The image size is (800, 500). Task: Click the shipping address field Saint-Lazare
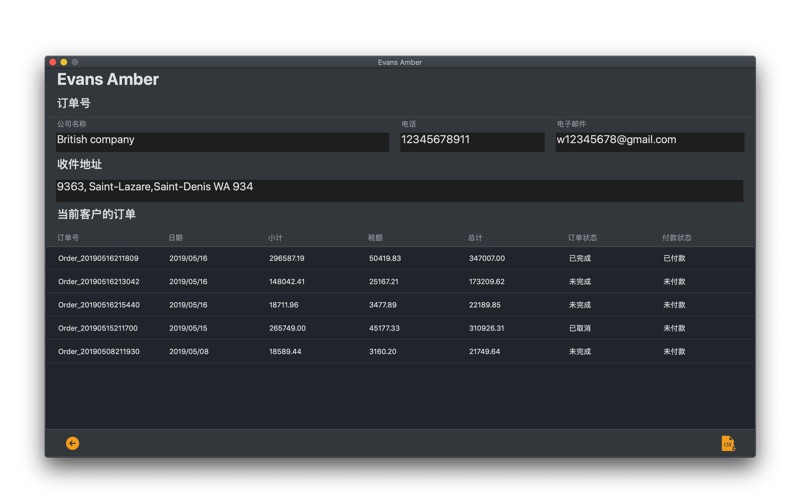point(400,189)
